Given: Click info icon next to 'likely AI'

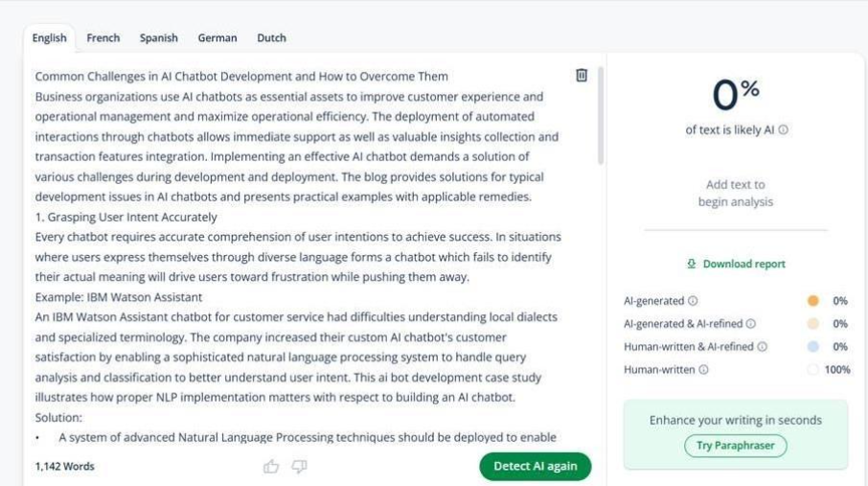Looking at the screenshot, I should [x=784, y=130].
